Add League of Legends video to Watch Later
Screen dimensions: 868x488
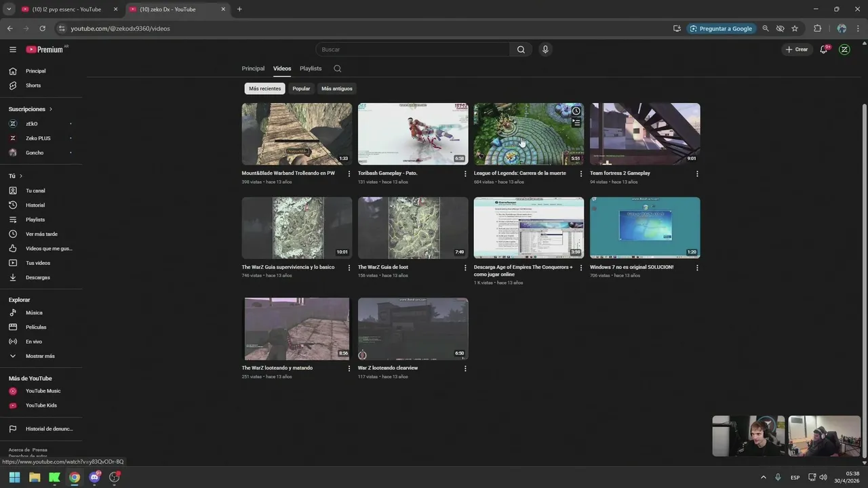click(x=576, y=111)
